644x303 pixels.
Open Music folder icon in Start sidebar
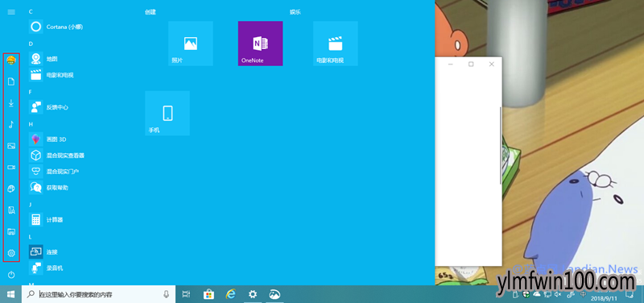11,125
